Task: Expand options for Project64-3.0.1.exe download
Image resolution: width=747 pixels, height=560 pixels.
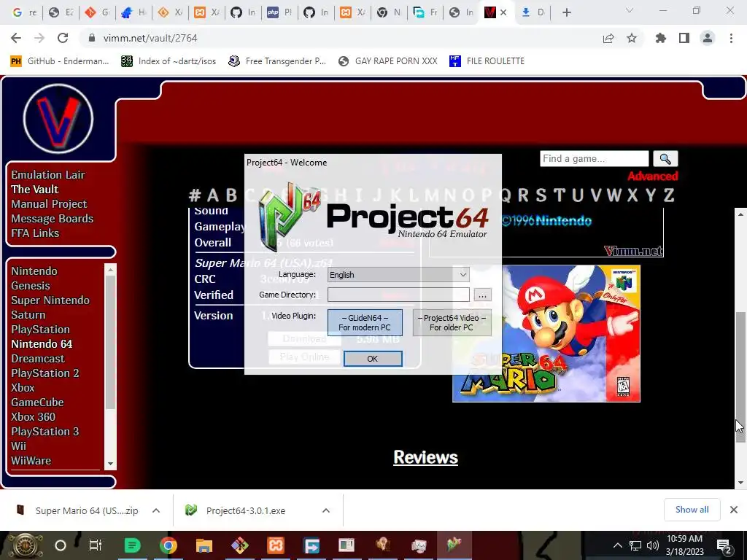Action: pyautogui.click(x=326, y=510)
